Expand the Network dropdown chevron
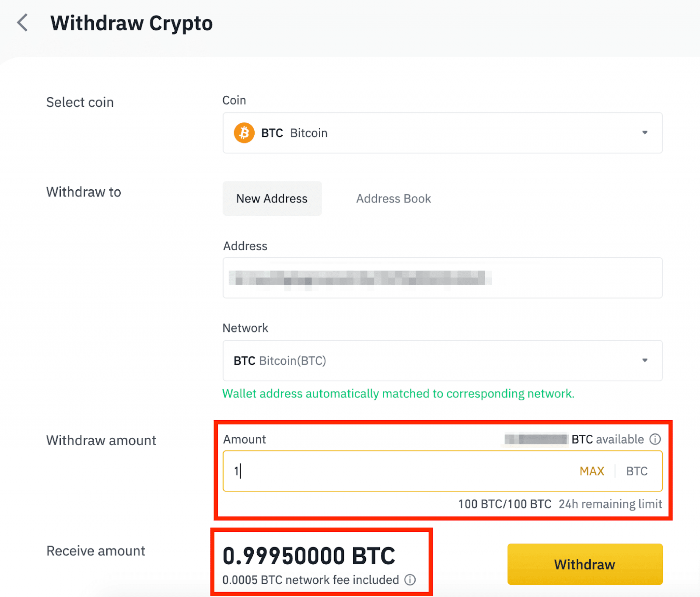The width and height of the screenshot is (700, 597). pyautogui.click(x=645, y=361)
